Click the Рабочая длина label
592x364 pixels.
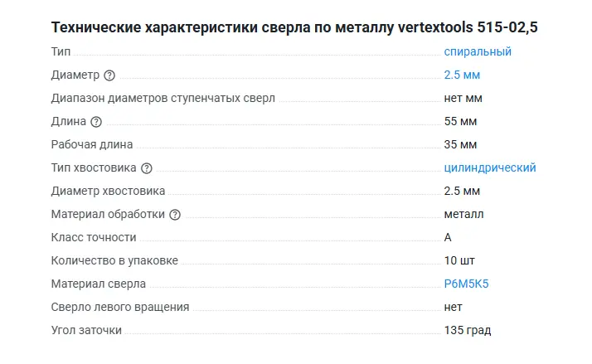coord(91,144)
